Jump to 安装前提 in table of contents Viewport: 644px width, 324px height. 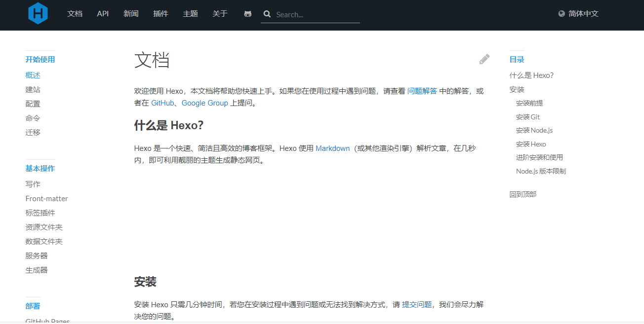[529, 104]
